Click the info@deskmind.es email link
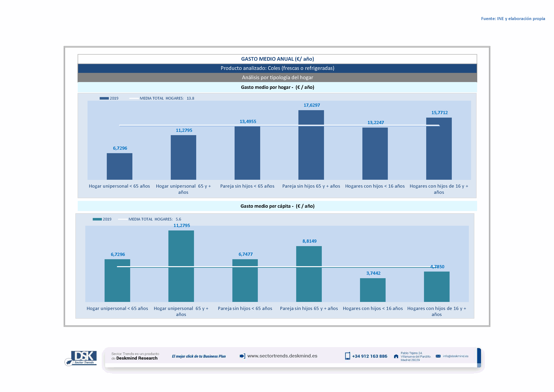Image resolution: width=554 pixels, height=392 pixels. click(x=456, y=356)
